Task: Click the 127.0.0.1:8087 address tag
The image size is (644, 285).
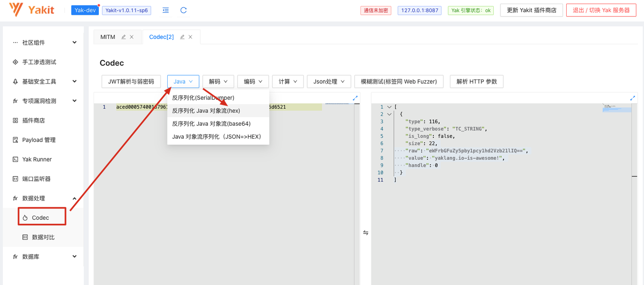Action: coord(419,10)
